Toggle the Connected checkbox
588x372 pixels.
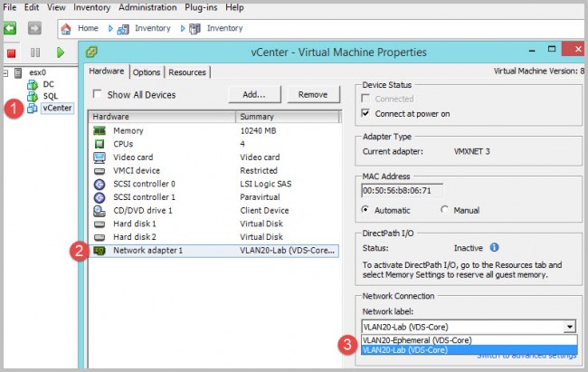[365, 99]
